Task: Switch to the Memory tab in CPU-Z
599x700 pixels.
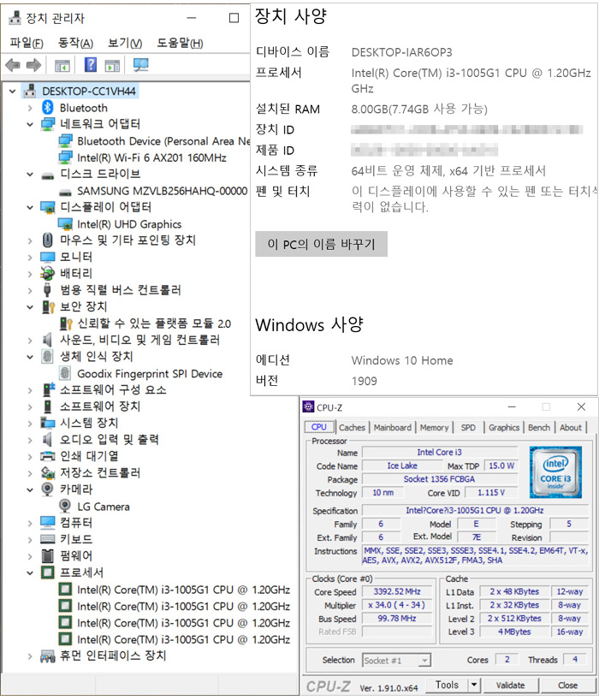Action: 434,427
